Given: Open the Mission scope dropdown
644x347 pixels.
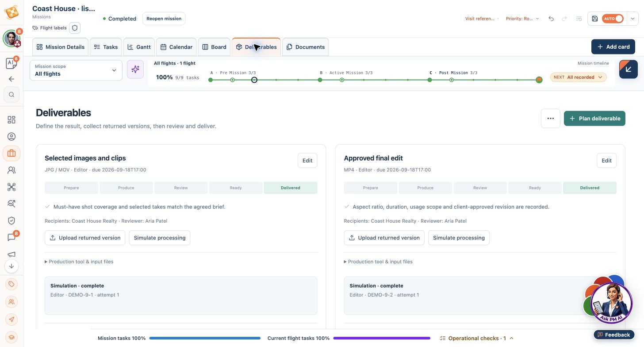Looking at the screenshot, I should pyautogui.click(x=76, y=70).
